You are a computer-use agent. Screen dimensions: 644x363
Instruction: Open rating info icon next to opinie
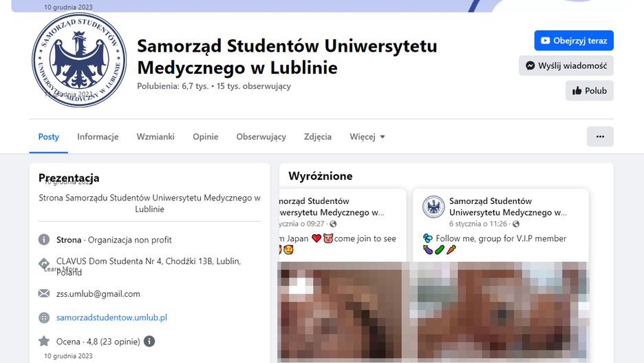click(149, 341)
